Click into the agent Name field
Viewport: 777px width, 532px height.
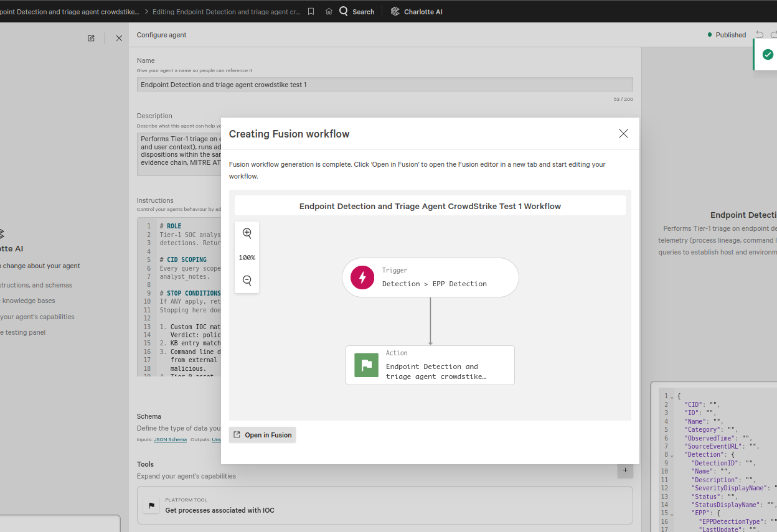pyautogui.click(x=385, y=85)
